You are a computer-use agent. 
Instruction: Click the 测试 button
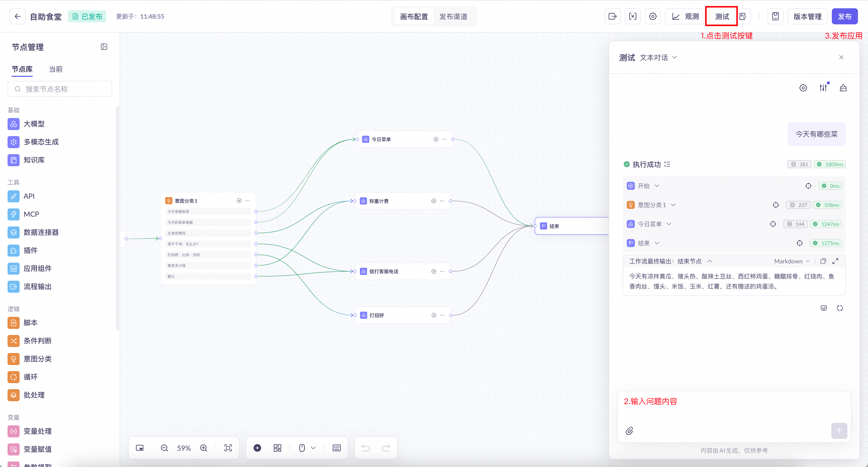[x=722, y=16]
